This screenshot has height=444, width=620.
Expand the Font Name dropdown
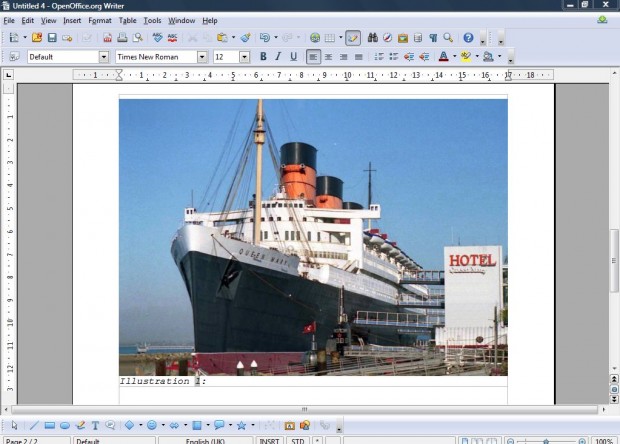click(x=202, y=57)
